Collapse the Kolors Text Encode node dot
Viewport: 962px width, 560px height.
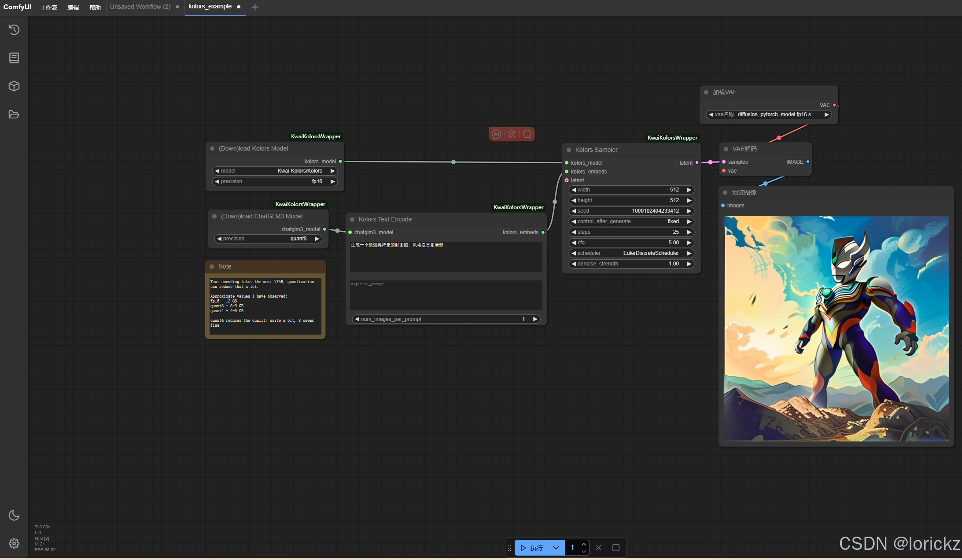click(352, 219)
